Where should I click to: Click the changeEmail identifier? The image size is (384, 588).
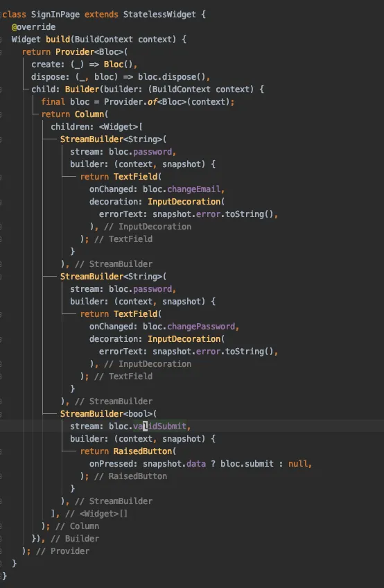pyautogui.click(x=193, y=189)
